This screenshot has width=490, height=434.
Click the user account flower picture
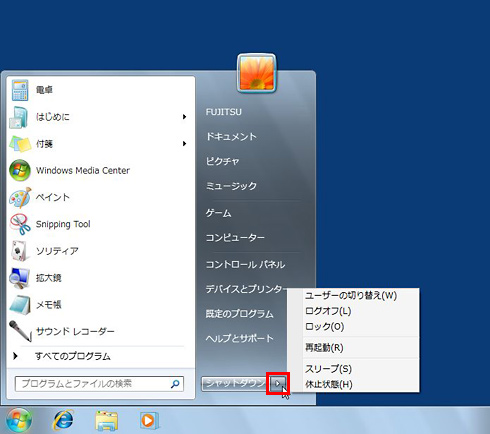257,73
